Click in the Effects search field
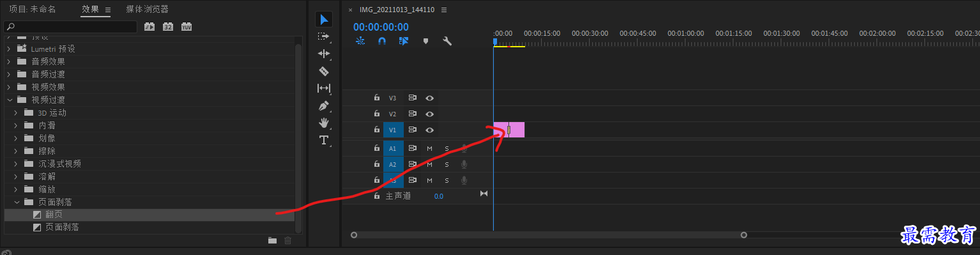Viewport: 980px width, 255px height. [70, 27]
